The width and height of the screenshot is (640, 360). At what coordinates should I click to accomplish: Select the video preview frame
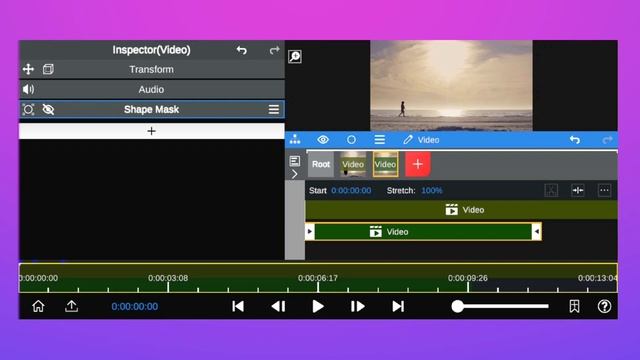click(451, 85)
